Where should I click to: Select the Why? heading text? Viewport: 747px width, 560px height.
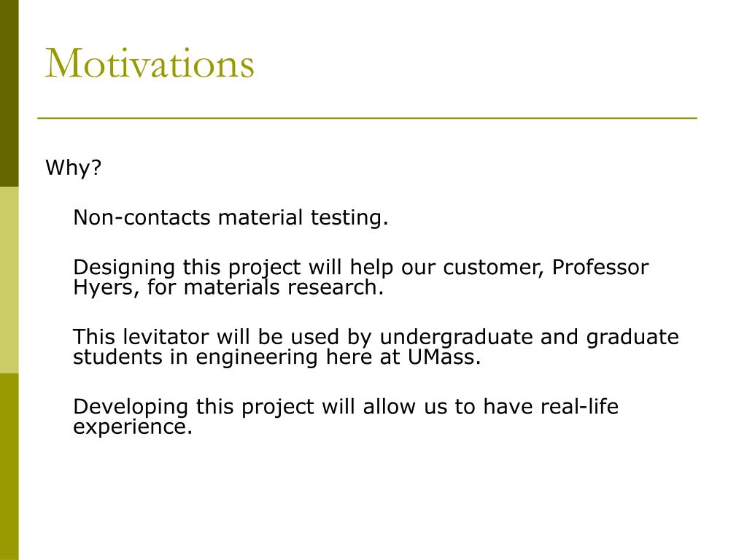(x=74, y=168)
